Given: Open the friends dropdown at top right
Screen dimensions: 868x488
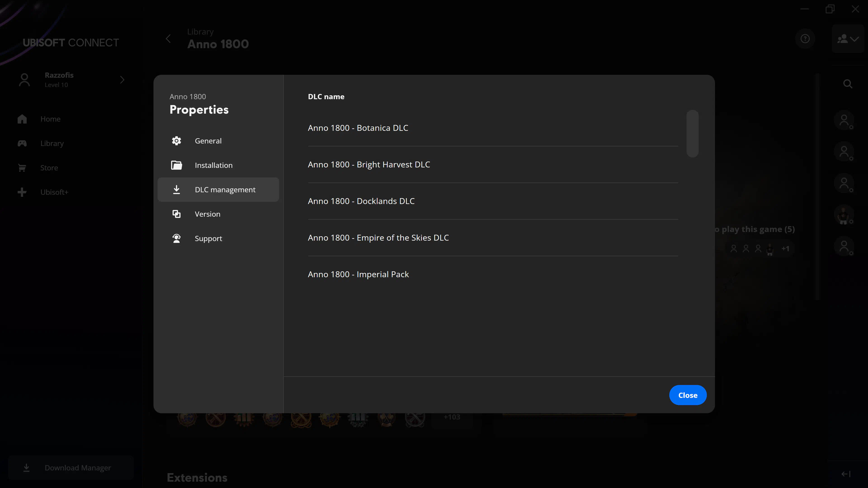Looking at the screenshot, I should coord(848,39).
